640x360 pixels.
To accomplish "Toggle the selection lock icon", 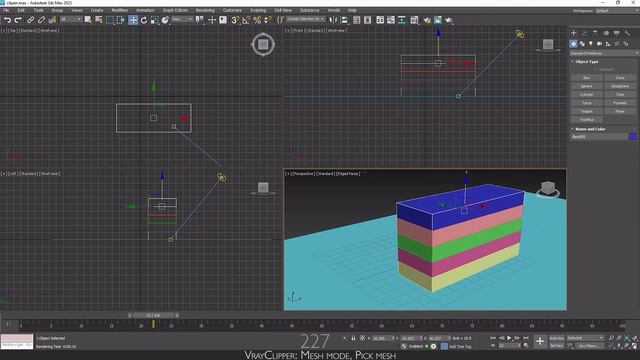I will pos(353,338).
